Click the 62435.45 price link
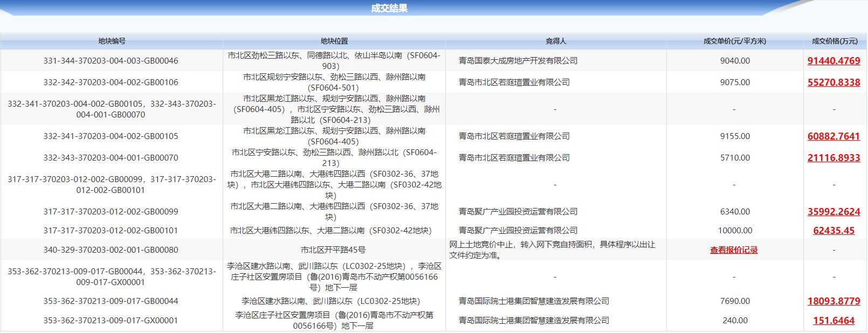This screenshot has width=868, height=333. pyautogui.click(x=833, y=231)
